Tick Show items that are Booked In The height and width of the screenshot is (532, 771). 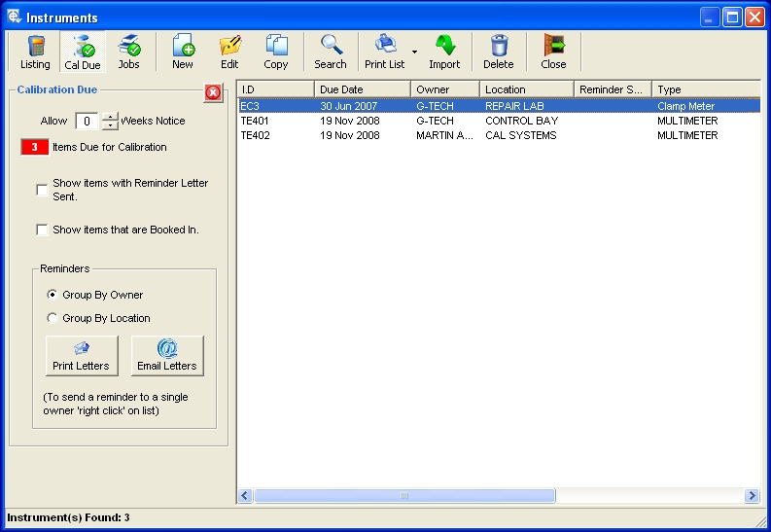(42, 231)
